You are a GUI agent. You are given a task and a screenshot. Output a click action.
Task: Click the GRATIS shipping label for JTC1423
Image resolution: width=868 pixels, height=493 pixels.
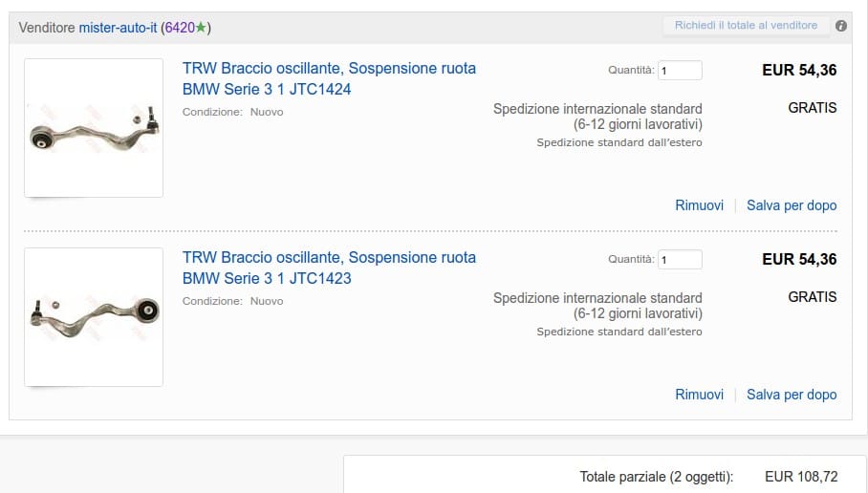coord(812,297)
